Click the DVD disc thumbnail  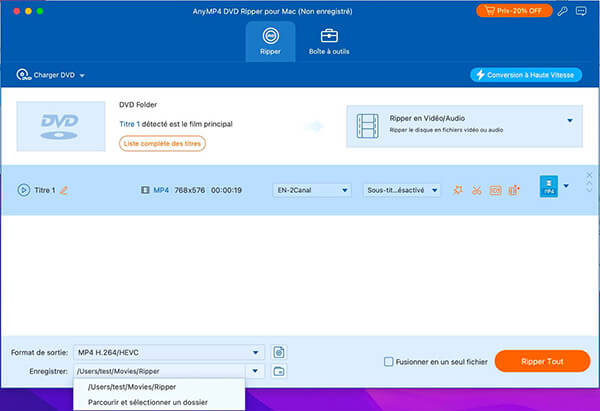pyautogui.click(x=61, y=126)
